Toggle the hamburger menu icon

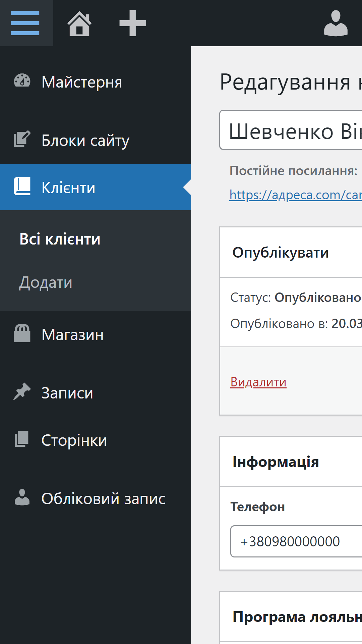pyautogui.click(x=25, y=23)
